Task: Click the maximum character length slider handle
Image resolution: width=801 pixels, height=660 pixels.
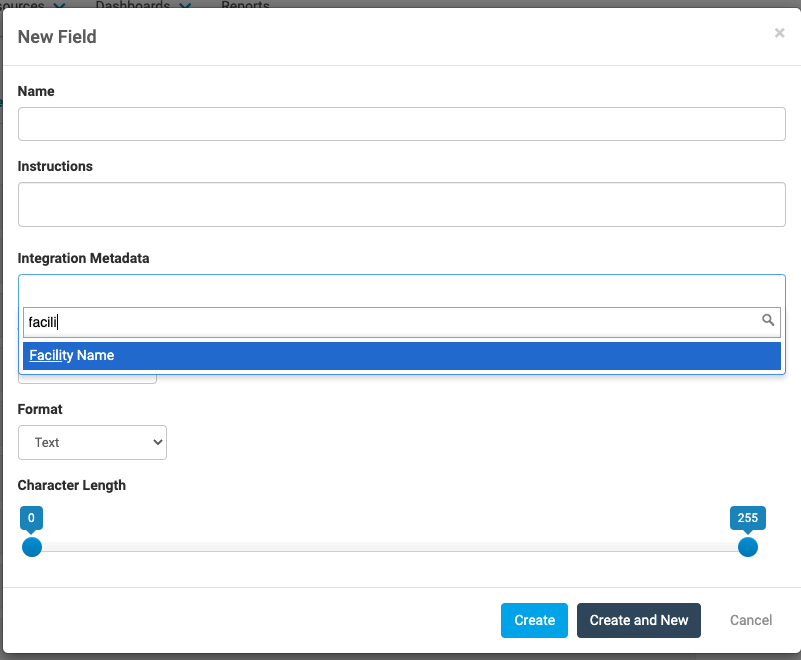Action: [x=747, y=547]
